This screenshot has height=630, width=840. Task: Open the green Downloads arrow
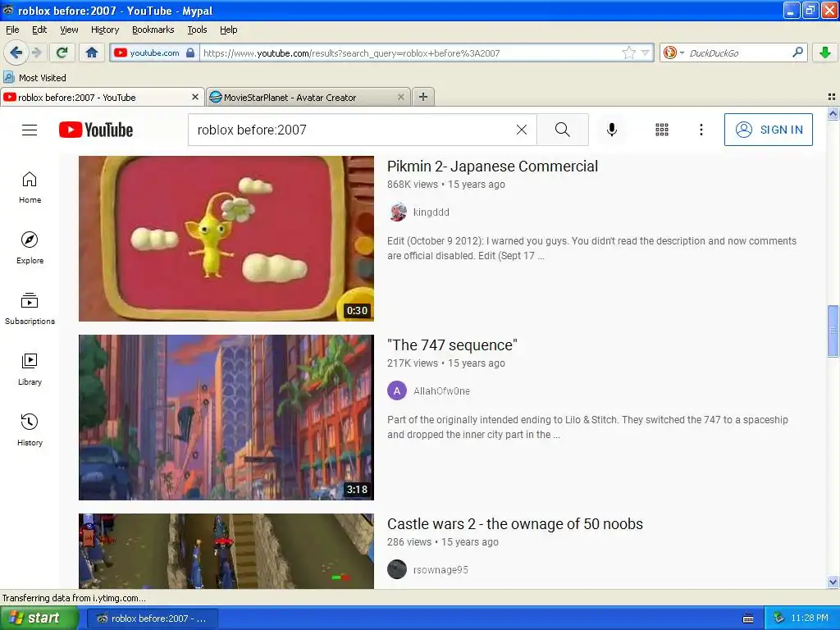point(825,52)
